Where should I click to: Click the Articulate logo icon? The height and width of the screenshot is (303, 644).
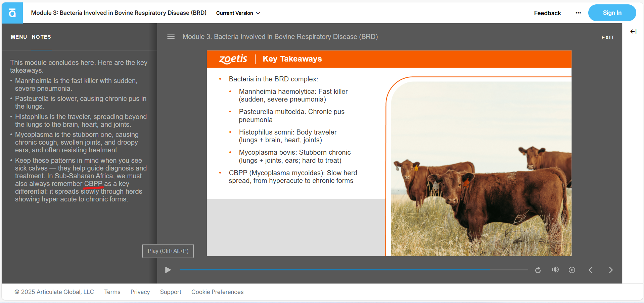[12, 13]
